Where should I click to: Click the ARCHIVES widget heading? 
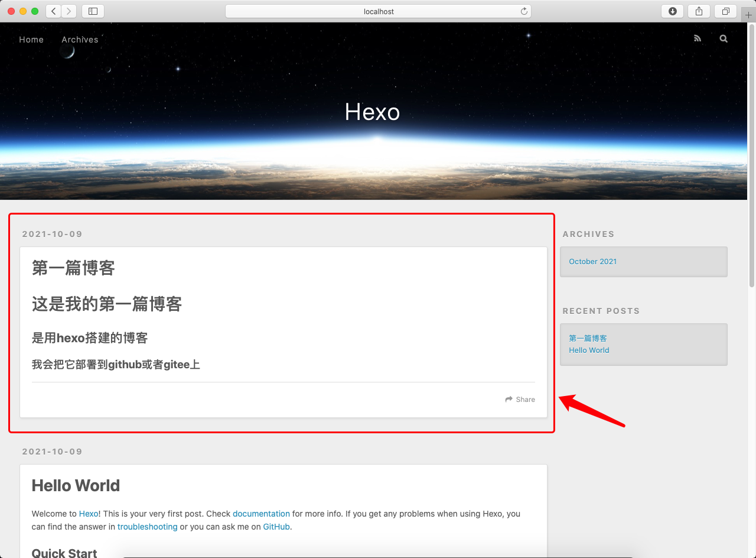pos(588,234)
